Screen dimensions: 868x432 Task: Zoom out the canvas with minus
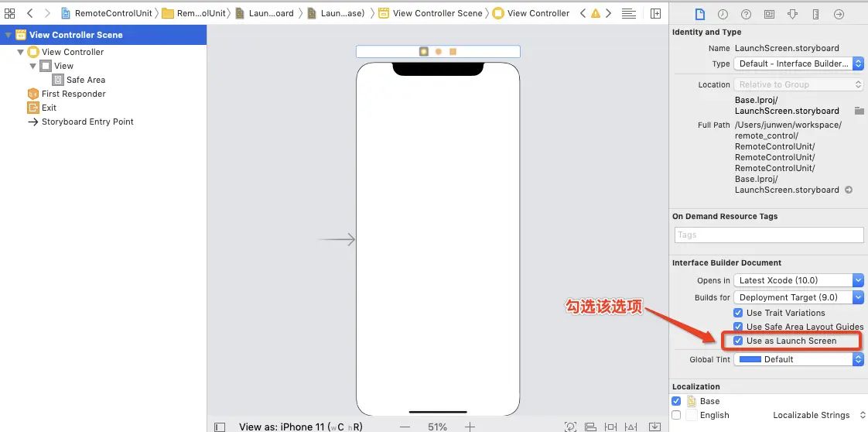405,427
